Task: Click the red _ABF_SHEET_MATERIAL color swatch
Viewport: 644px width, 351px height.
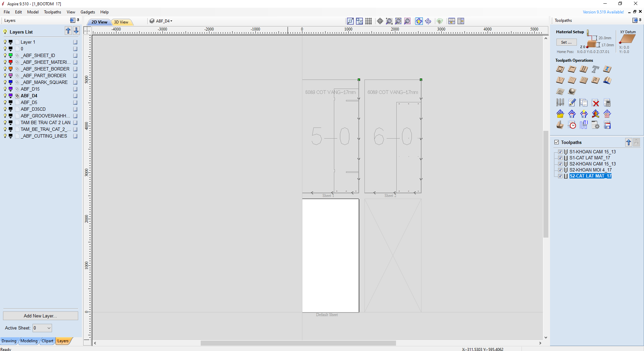Action: (11, 62)
